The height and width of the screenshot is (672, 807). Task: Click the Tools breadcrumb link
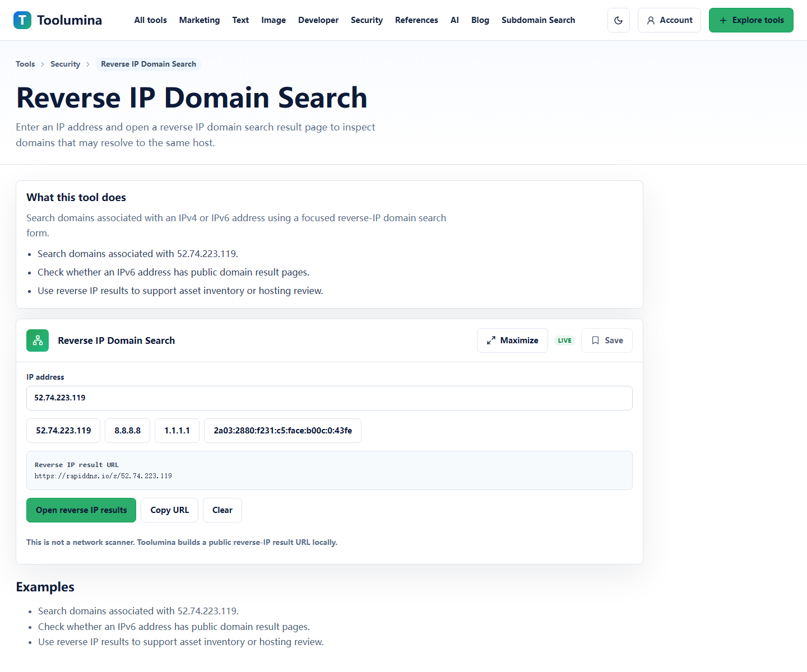[25, 64]
